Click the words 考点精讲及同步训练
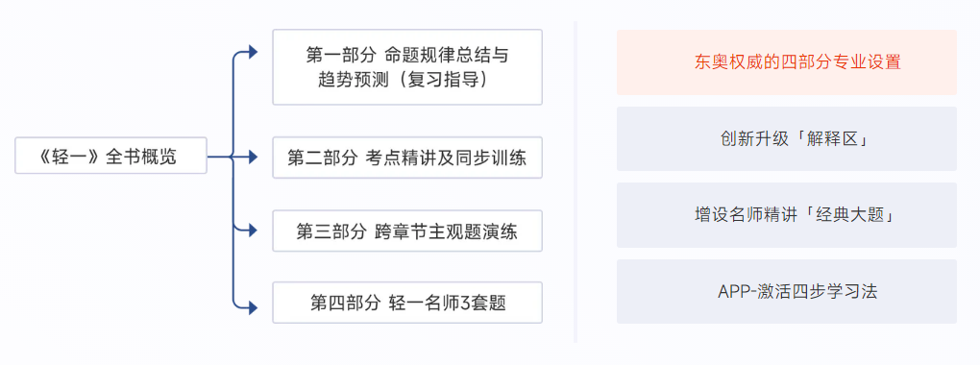Image resolution: width=980 pixels, height=365 pixels. [x=446, y=158]
